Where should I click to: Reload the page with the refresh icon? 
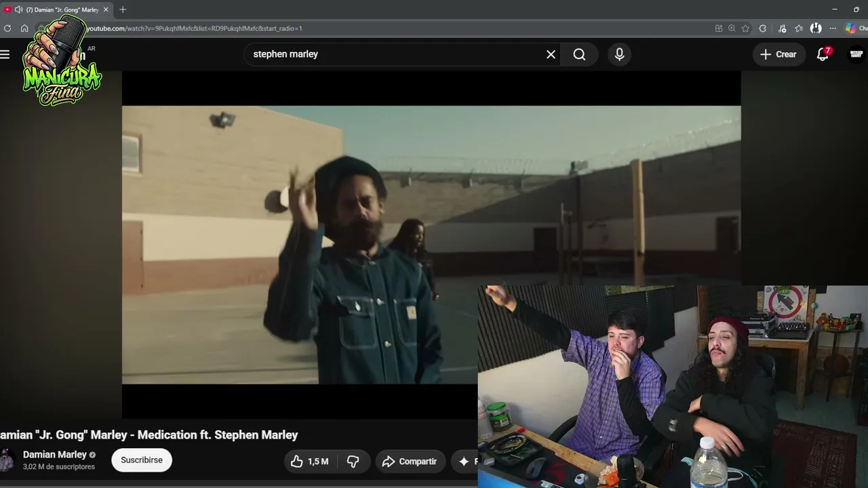7,28
